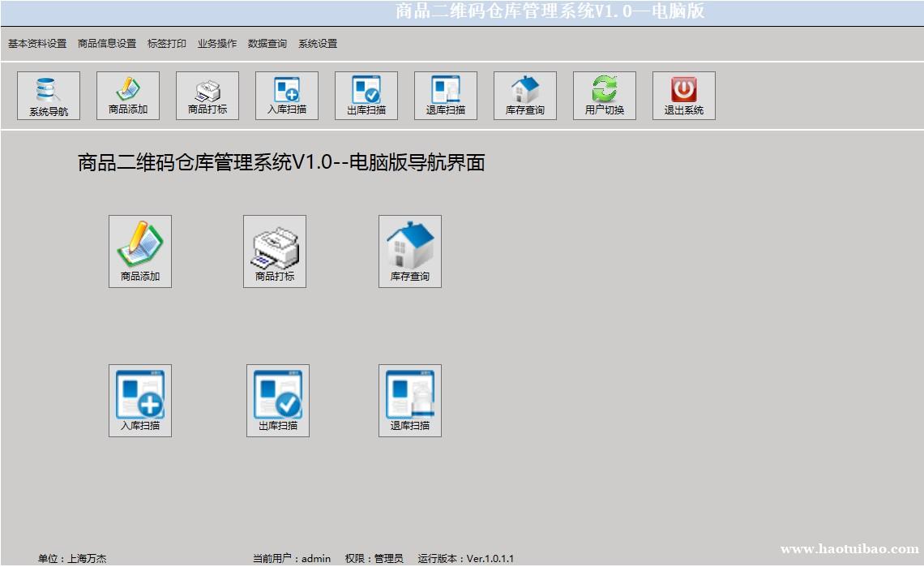Open the large 库存查询 navigation tile
The image size is (924, 567).
pos(410,251)
